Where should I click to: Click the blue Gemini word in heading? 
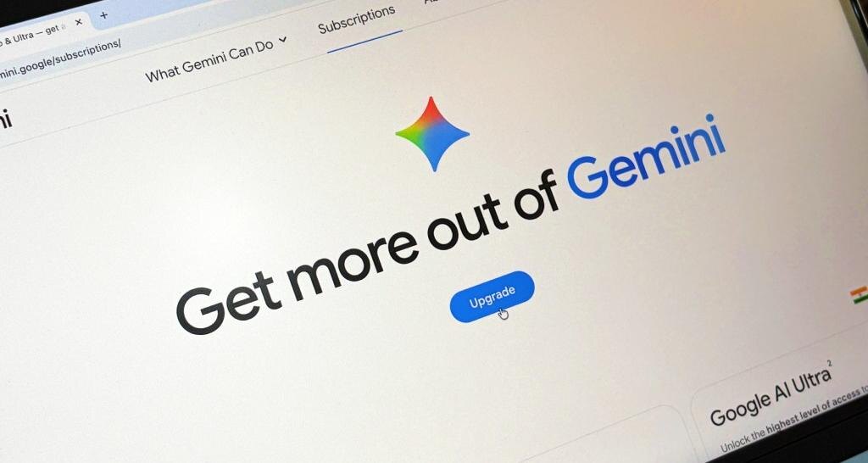pos(646,157)
